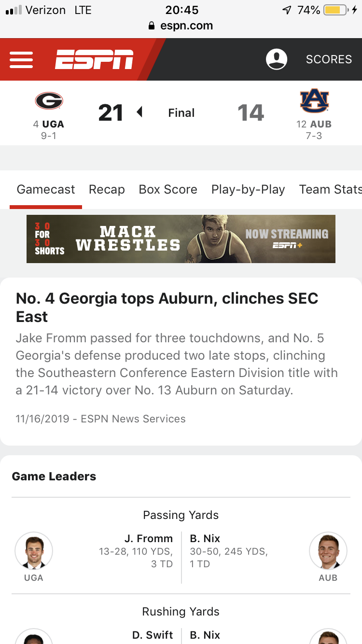Screen dimensions: 362x644
Task: Switch to the Box Score tab
Action: [168, 189]
